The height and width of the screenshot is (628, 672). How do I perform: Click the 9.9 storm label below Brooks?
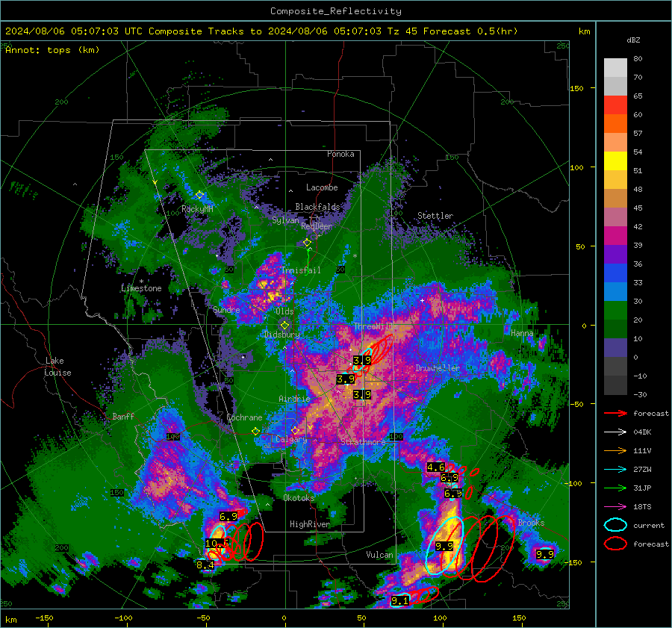point(545,554)
